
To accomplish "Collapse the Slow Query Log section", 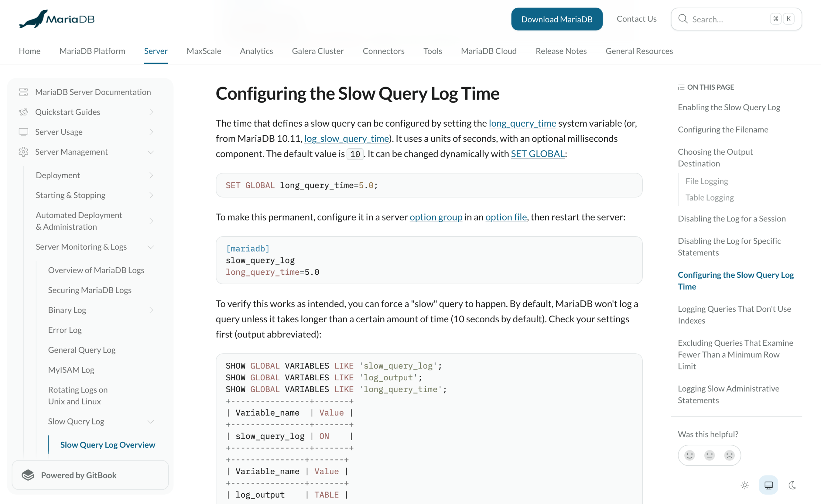I will click(151, 422).
